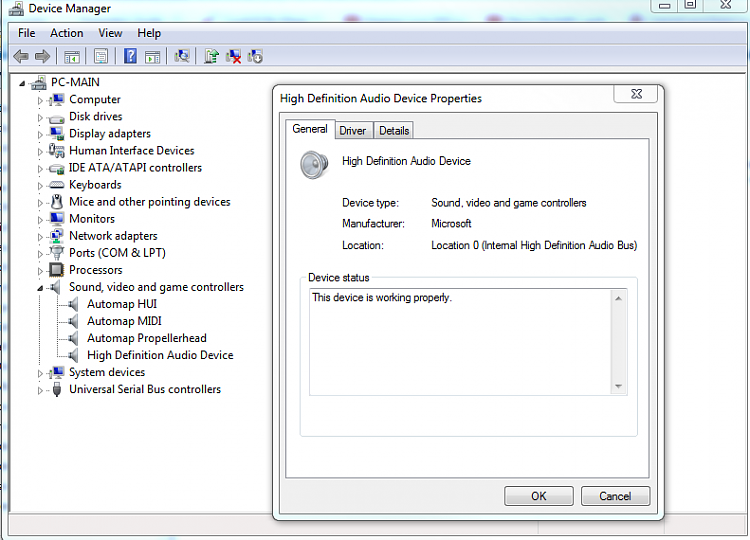Click the Human Interface Devices icon
The image size is (750, 540).
[56, 151]
